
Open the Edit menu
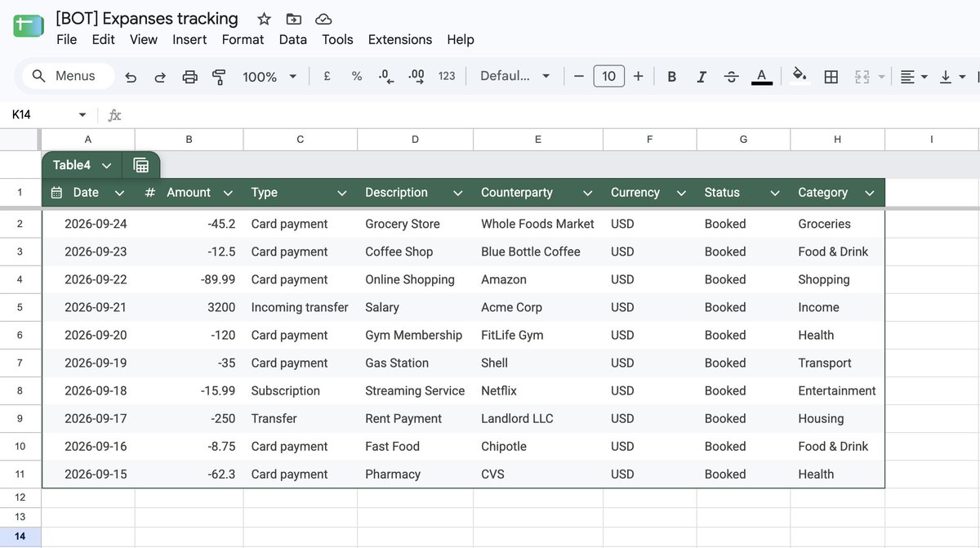(103, 39)
